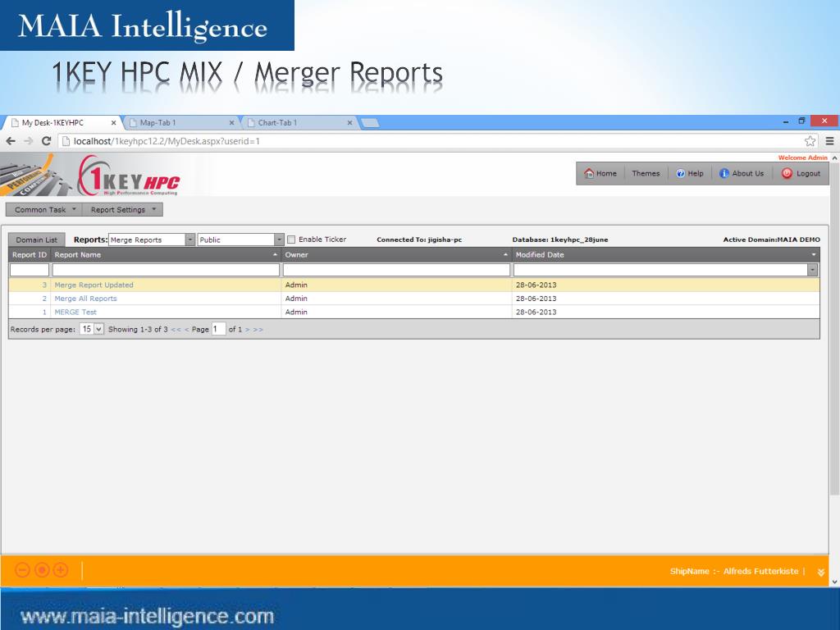
Task: Expand the Report Settings menu
Action: (x=123, y=209)
